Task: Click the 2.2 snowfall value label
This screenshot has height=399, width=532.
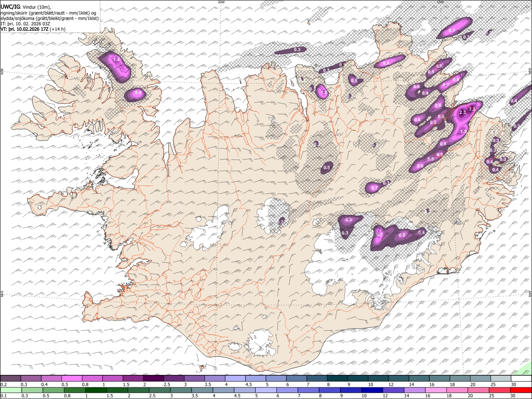Action: coord(472,109)
